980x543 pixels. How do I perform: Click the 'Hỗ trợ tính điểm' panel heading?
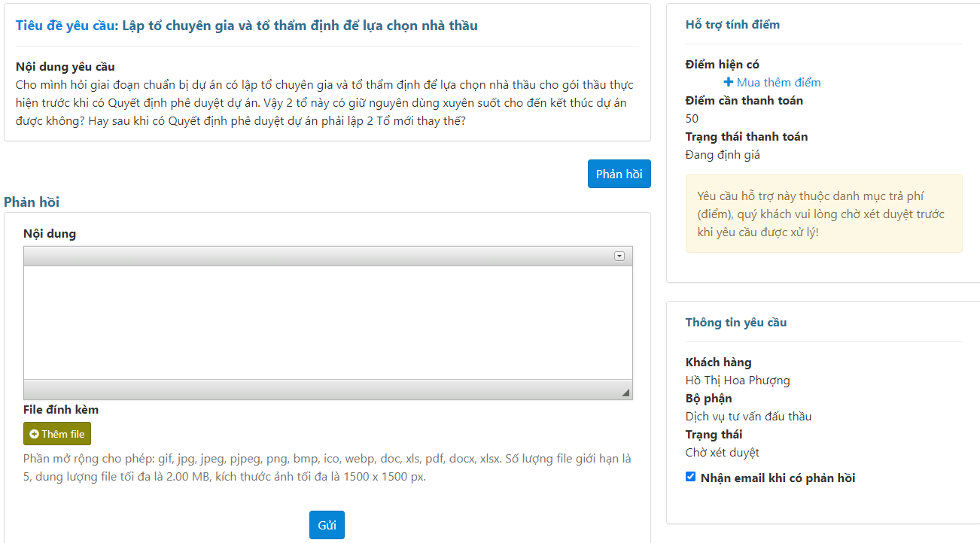click(732, 25)
